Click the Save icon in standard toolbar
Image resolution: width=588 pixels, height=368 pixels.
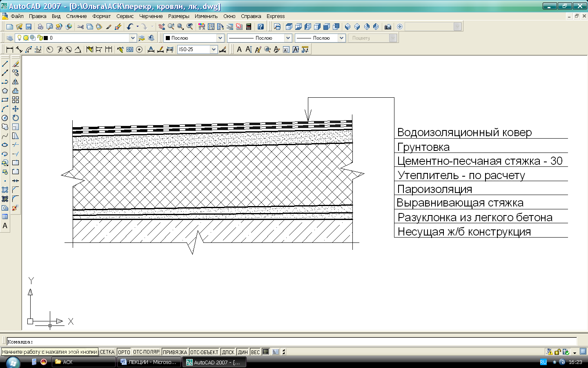(x=29, y=27)
